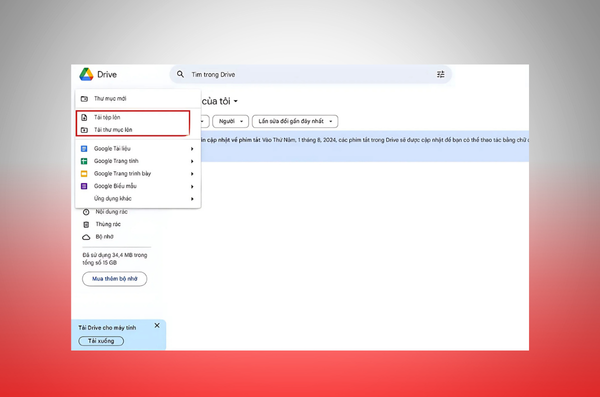The width and height of the screenshot is (600, 397).
Task: Click the Thùng rác trash icon
Action: tap(86, 224)
